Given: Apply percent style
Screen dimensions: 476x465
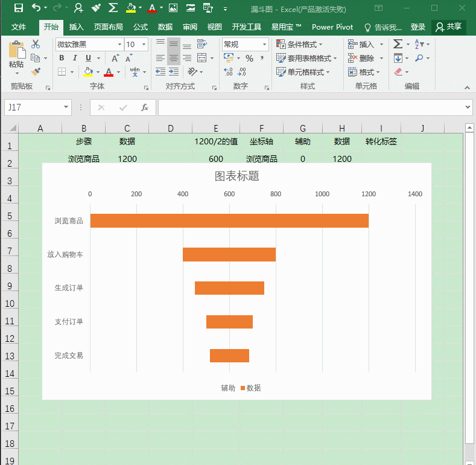Looking at the screenshot, I should [250, 58].
